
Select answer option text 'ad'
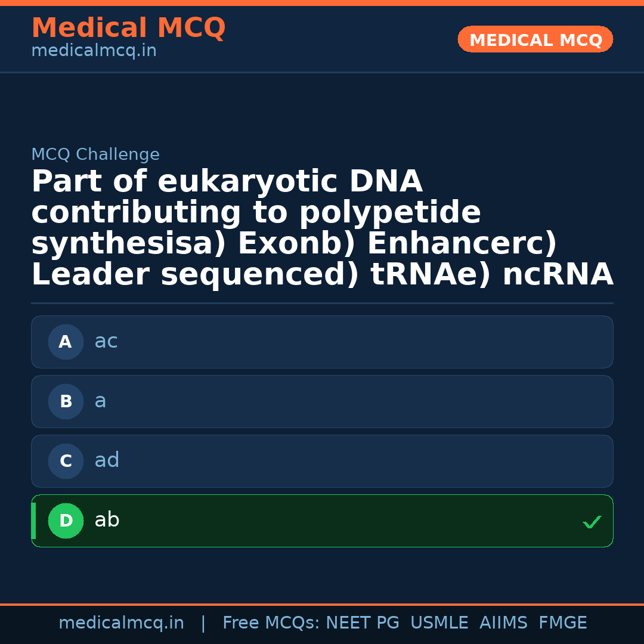pos(107,460)
